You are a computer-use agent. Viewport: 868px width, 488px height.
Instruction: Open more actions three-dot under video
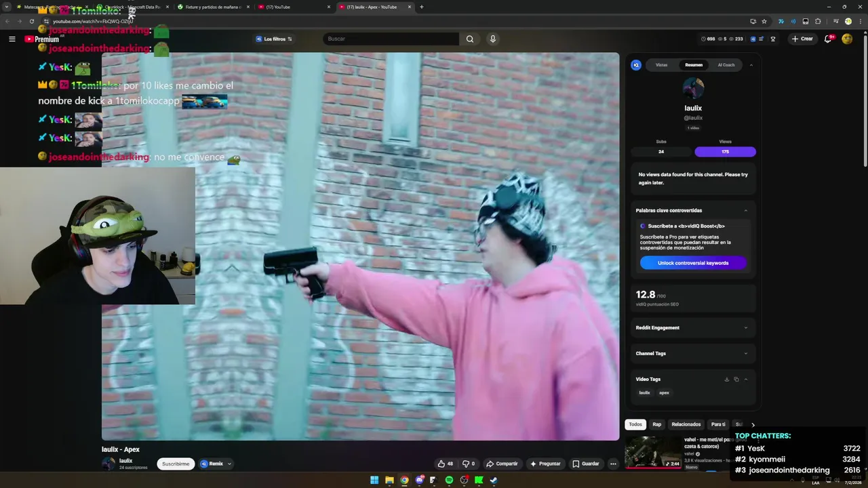click(613, 464)
